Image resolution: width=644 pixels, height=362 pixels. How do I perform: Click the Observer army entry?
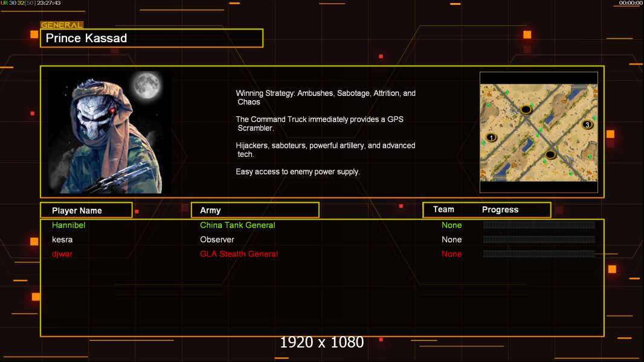217,240
